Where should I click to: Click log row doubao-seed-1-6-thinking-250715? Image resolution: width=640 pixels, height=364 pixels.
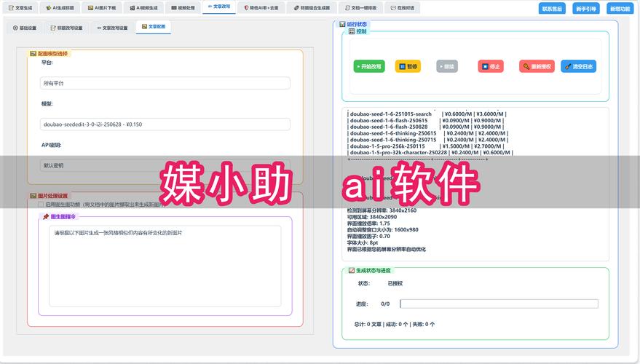pos(427,140)
